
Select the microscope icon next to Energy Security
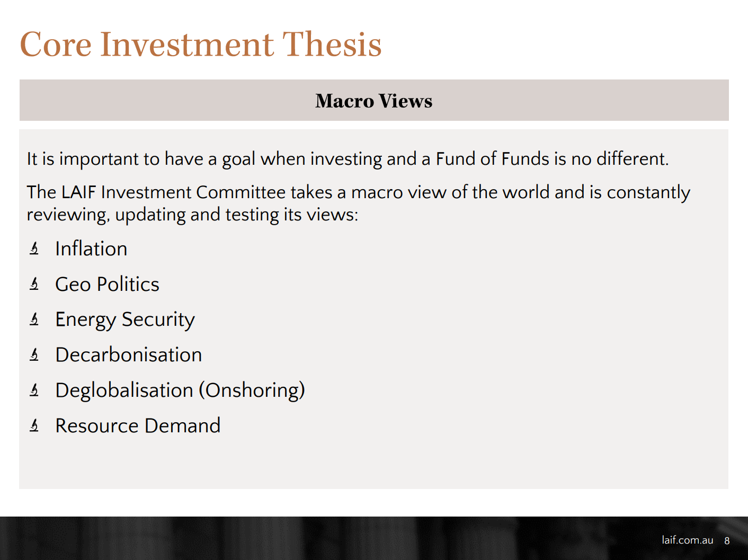[34, 319]
